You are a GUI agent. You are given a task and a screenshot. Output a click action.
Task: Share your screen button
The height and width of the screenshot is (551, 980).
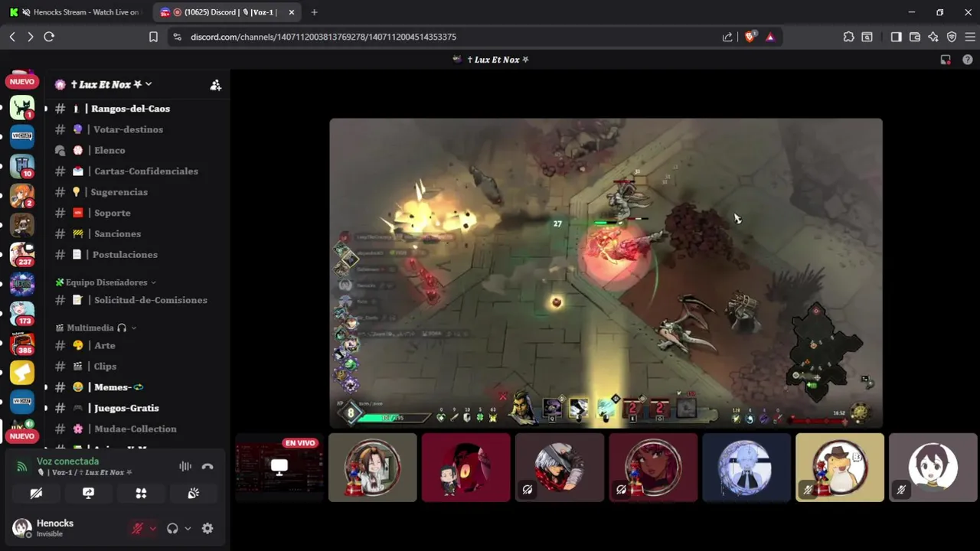click(x=88, y=494)
